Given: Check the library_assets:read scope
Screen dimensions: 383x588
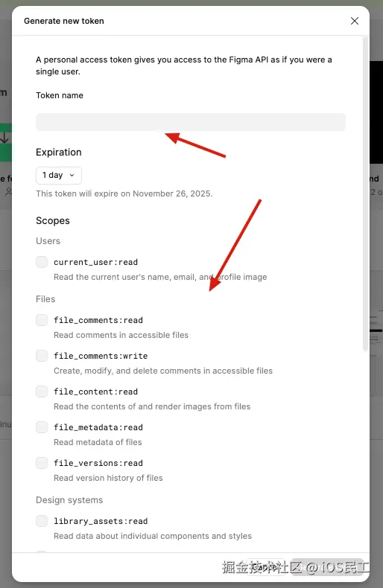Looking at the screenshot, I should (42, 521).
